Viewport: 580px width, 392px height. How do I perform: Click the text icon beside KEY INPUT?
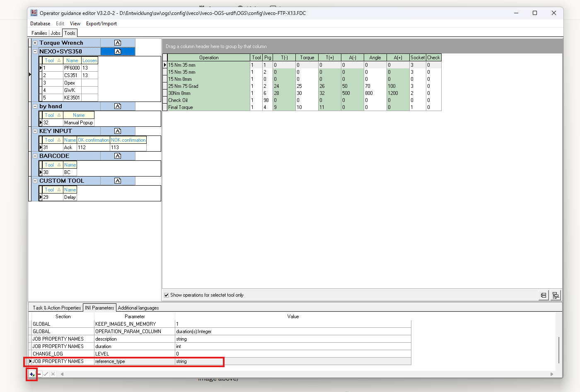[x=118, y=131]
